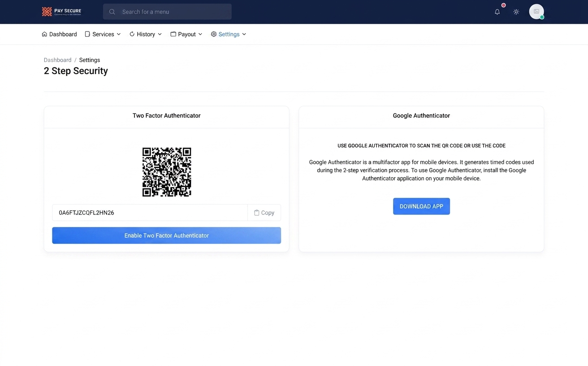The width and height of the screenshot is (588, 366).
Task: Click the USE GOOGLE AUTHENTICATOR instruction line
Action: coord(421,146)
